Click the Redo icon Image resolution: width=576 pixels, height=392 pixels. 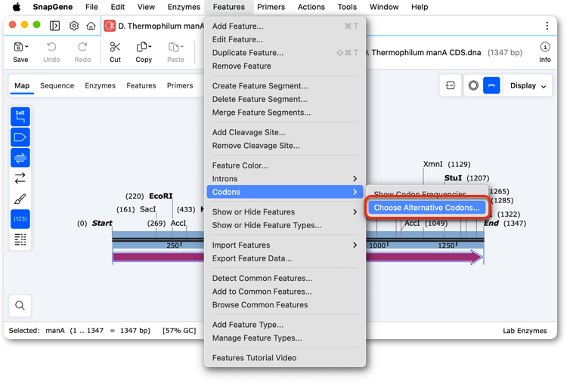[82, 47]
